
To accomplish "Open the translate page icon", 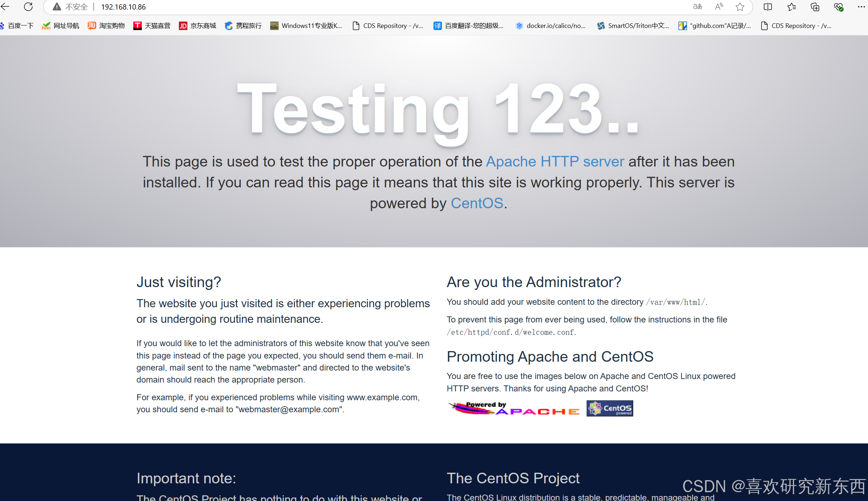I will point(697,7).
